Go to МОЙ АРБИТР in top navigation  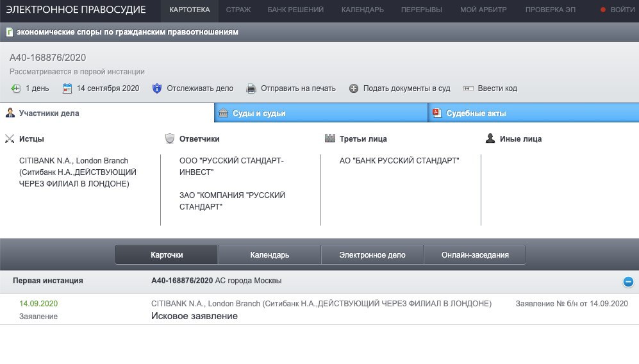pyautogui.click(x=483, y=10)
